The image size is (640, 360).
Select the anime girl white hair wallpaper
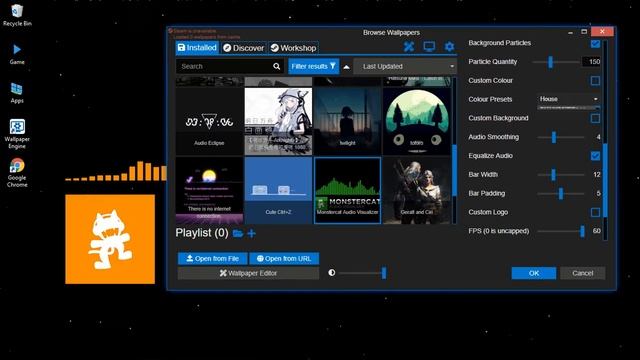point(278,121)
